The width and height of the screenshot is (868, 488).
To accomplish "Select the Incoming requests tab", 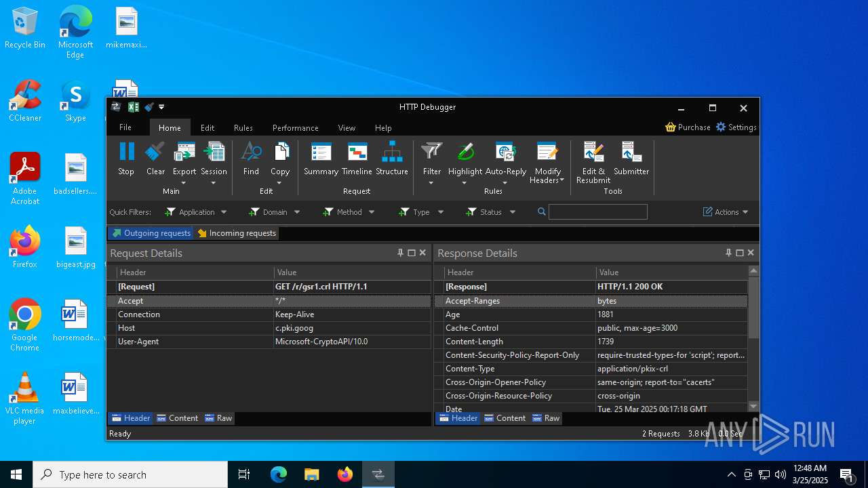I will tap(237, 233).
